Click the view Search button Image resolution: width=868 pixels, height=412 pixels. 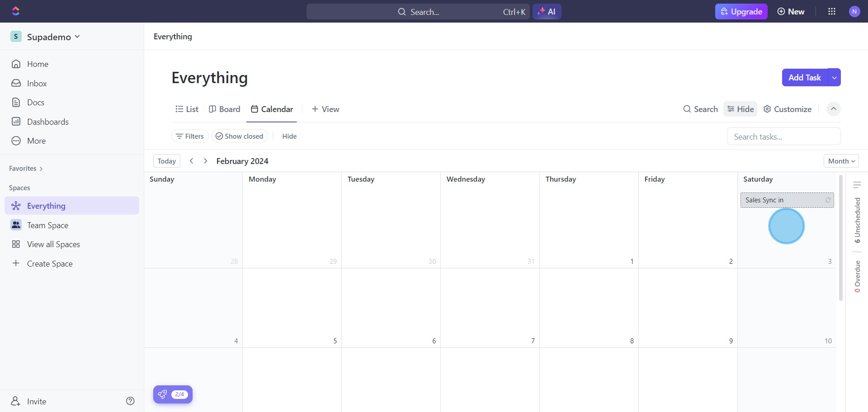pos(700,109)
